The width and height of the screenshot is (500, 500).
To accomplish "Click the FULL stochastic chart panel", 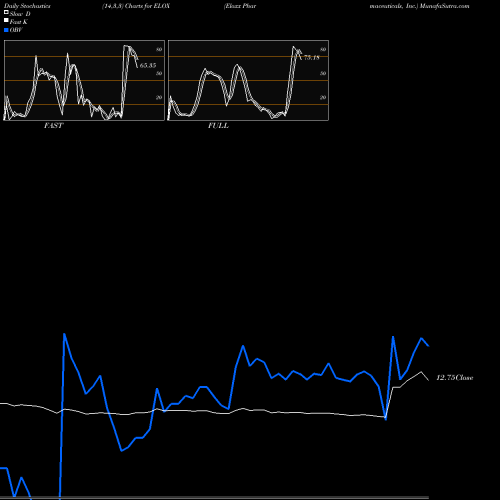I will (x=248, y=80).
